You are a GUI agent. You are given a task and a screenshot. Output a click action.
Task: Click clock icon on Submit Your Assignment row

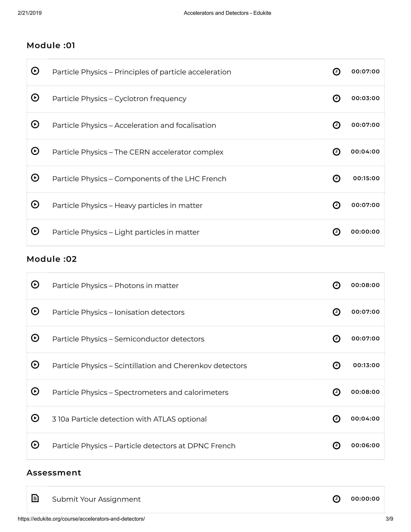337,499
